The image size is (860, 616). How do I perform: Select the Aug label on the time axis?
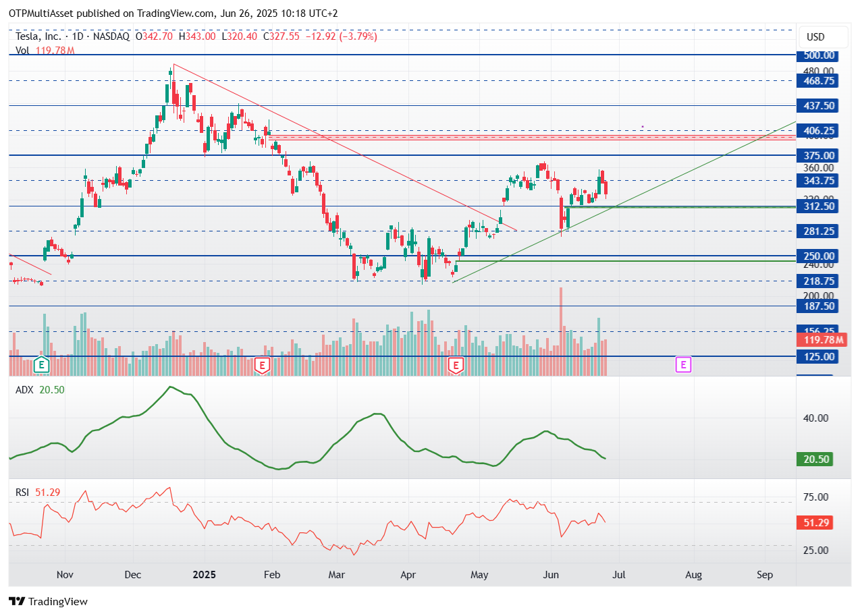[x=693, y=575]
